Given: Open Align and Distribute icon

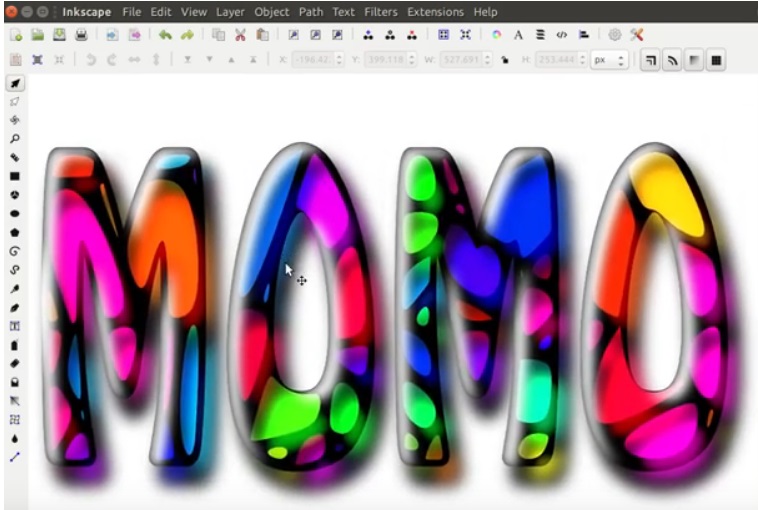Looking at the screenshot, I should (x=583, y=35).
